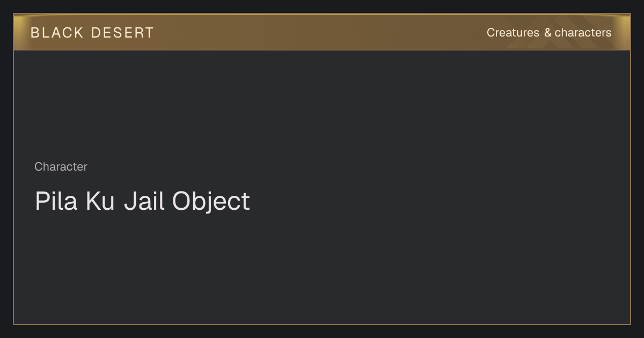Viewport: 644px width, 338px height.
Task: Click the ampersand in the header
Action: click(547, 33)
